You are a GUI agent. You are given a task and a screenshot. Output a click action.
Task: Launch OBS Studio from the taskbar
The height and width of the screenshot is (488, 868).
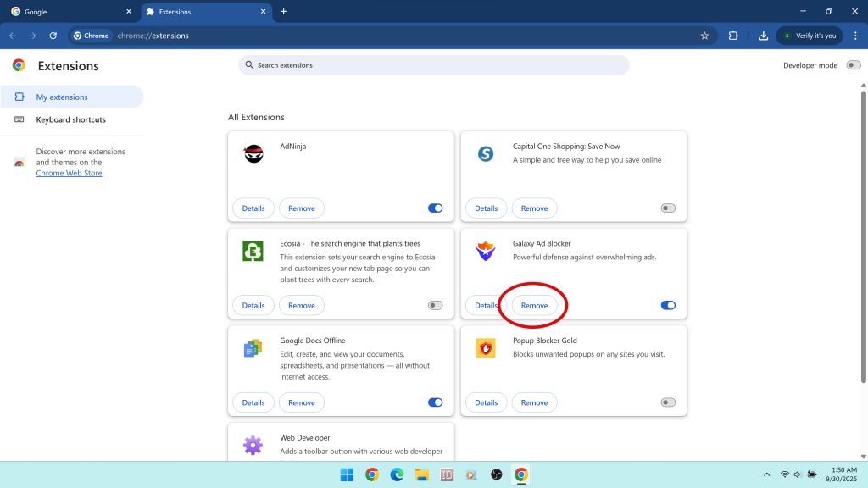(x=494, y=474)
